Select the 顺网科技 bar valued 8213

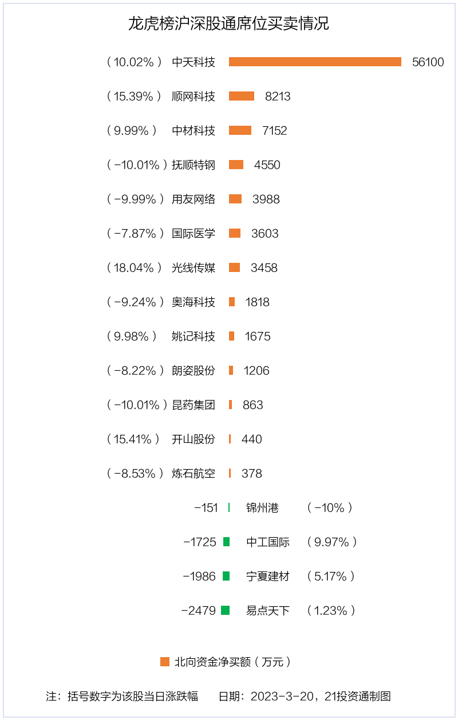click(241, 96)
